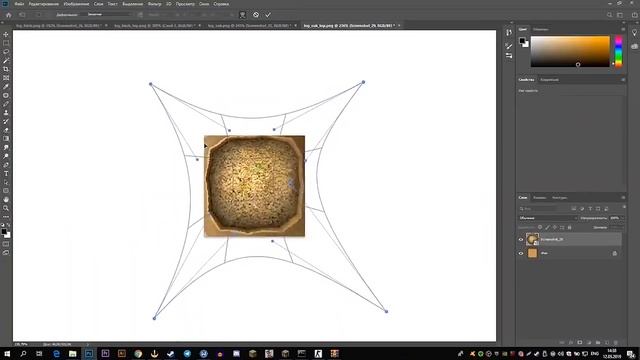This screenshot has height=360, width=640.
Task: Hide the top Screenshot layer
Action: [521, 240]
